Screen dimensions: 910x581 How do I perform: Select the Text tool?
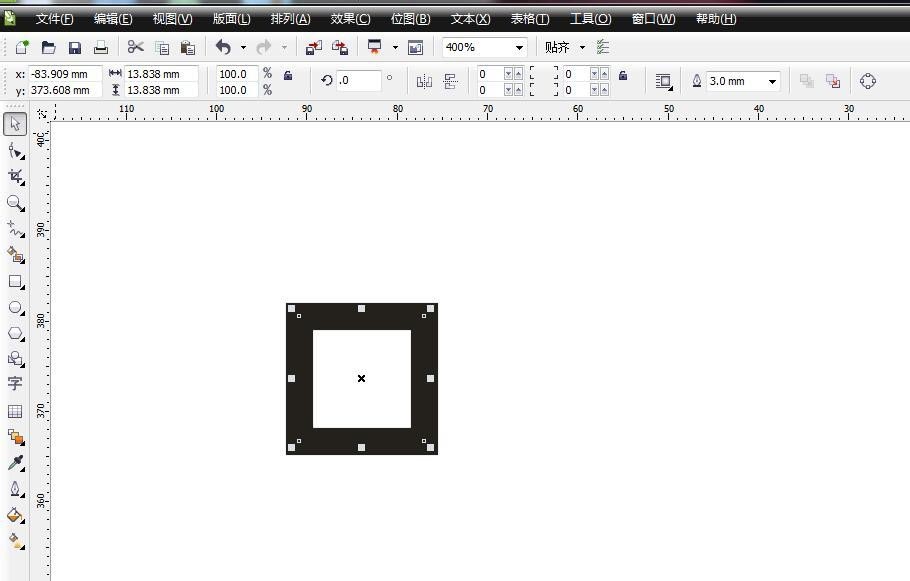coord(15,384)
